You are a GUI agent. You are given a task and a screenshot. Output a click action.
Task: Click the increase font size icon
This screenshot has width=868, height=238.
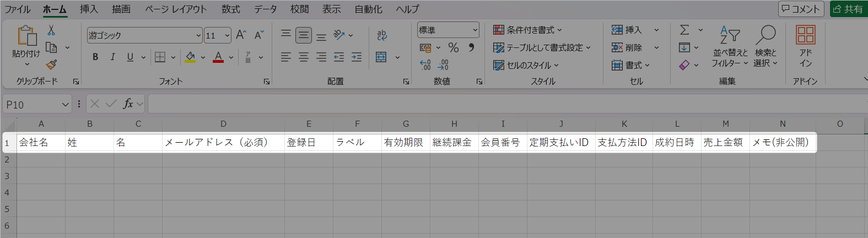(x=241, y=35)
